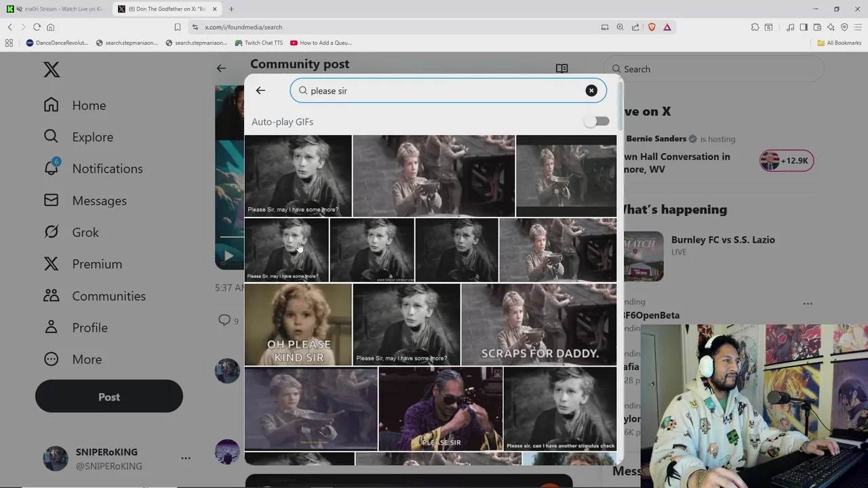The height and width of the screenshot is (488, 868).
Task: Choose the purple 'PLEASE SIR' GIF
Action: pyautogui.click(x=441, y=409)
